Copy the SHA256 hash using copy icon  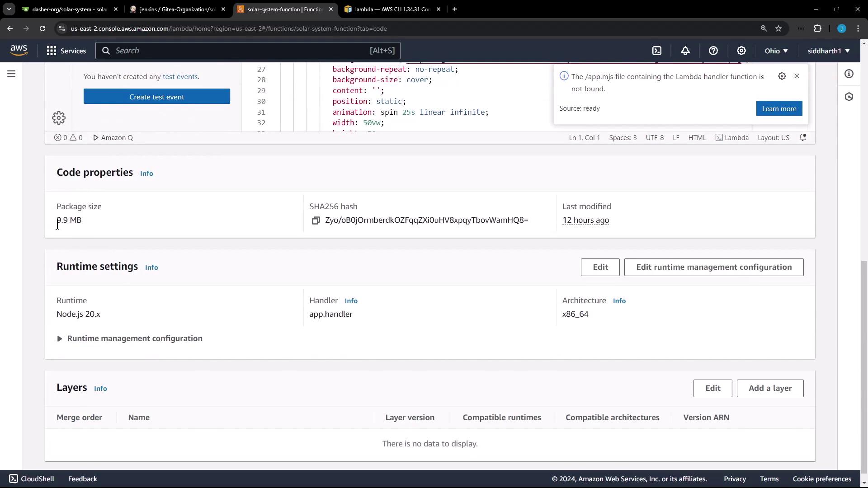point(316,221)
